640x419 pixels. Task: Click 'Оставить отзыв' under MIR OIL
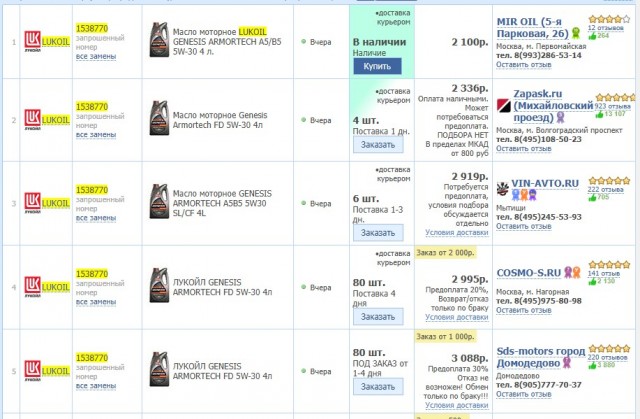pyautogui.click(x=524, y=64)
